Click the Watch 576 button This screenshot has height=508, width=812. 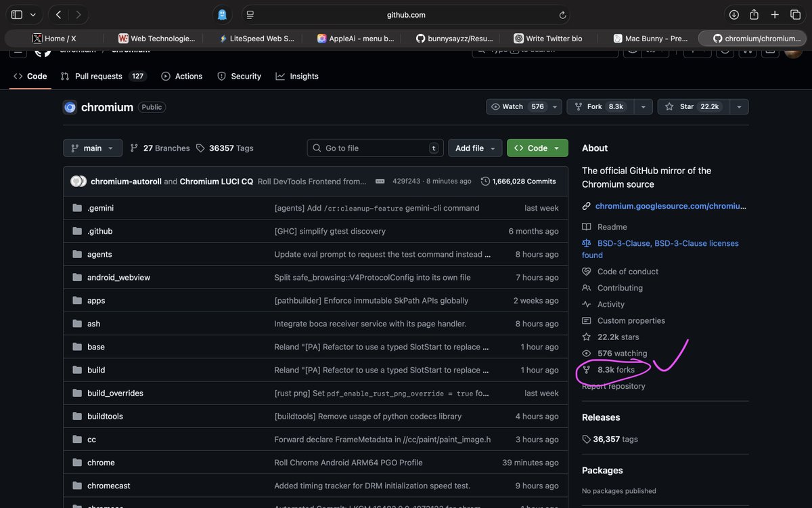point(518,106)
